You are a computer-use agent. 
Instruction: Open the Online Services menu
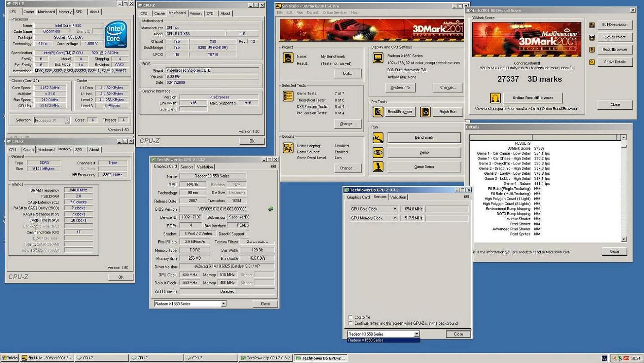pyautogui.click(x=335, y=12)
